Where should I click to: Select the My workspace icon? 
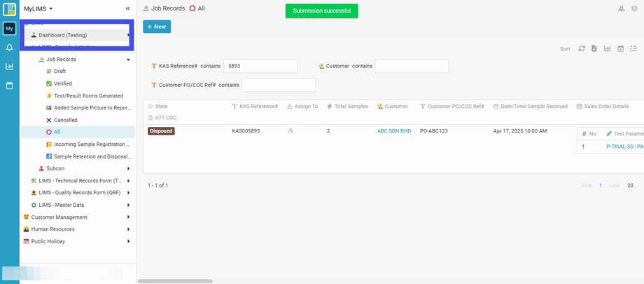tap(9, 29)
